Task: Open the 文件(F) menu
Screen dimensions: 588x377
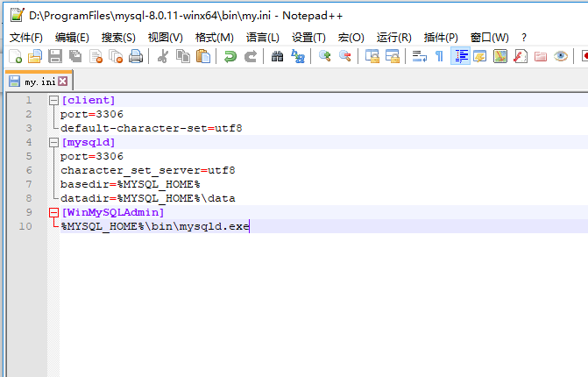Action: pos(26,38)
